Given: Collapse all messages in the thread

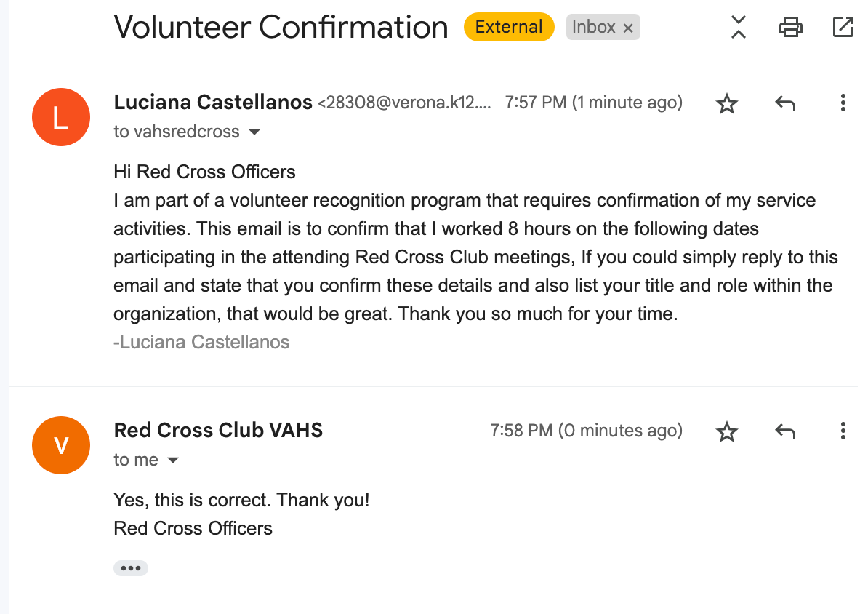Looking at the screenshot, I should coord(738,28).
